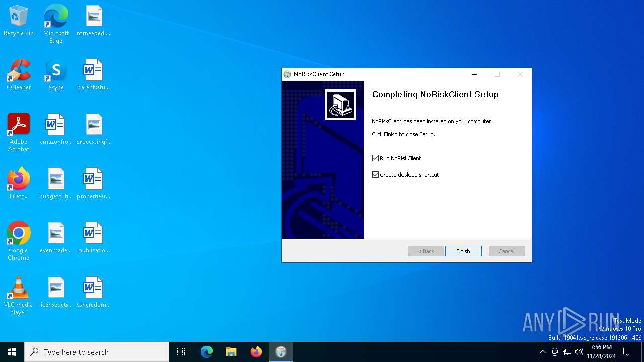The height and width of the screenshot is (362, 644).
Task: Uncheck the Create desktop shortcut checkbox
Action: click(x=375, y=175)
